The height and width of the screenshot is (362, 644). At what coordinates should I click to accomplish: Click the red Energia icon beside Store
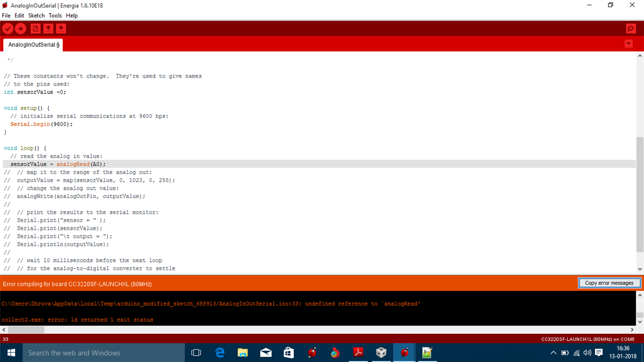click(312, 353)
